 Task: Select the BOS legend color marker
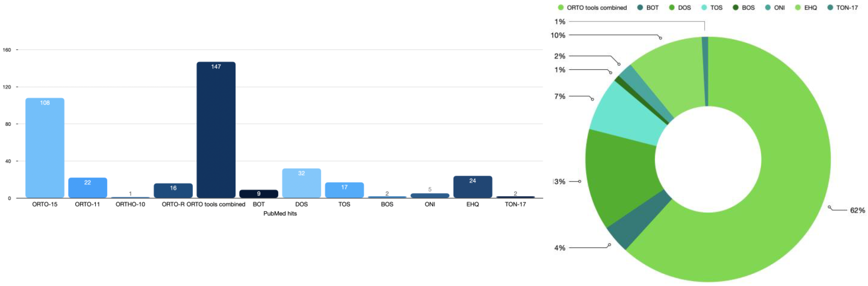click(736, 7)
